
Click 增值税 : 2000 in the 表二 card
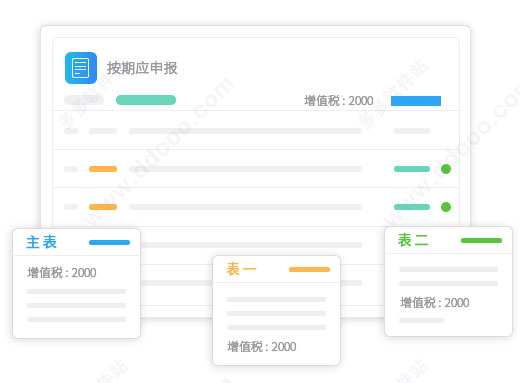(x=435, y=303)
